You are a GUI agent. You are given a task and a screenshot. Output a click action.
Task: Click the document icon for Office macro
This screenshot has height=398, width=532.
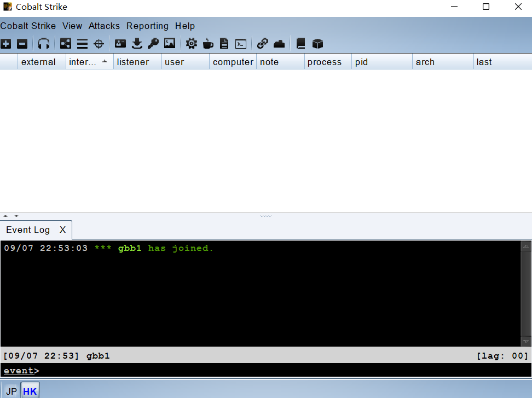point(224,44)
